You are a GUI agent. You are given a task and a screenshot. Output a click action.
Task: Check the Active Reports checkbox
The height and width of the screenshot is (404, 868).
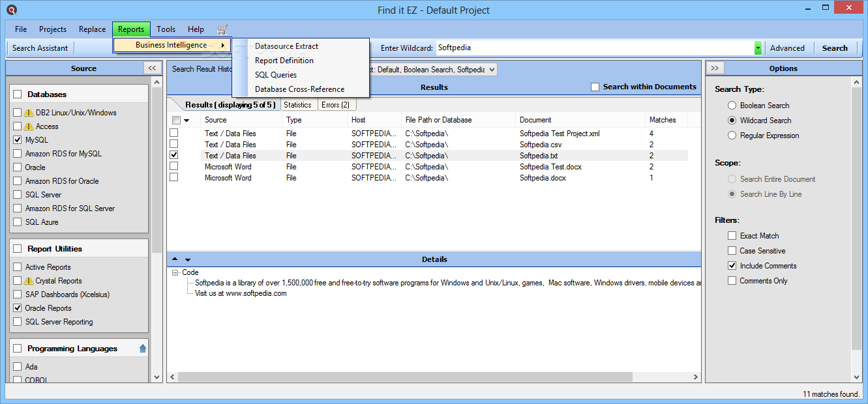point(18,267)
